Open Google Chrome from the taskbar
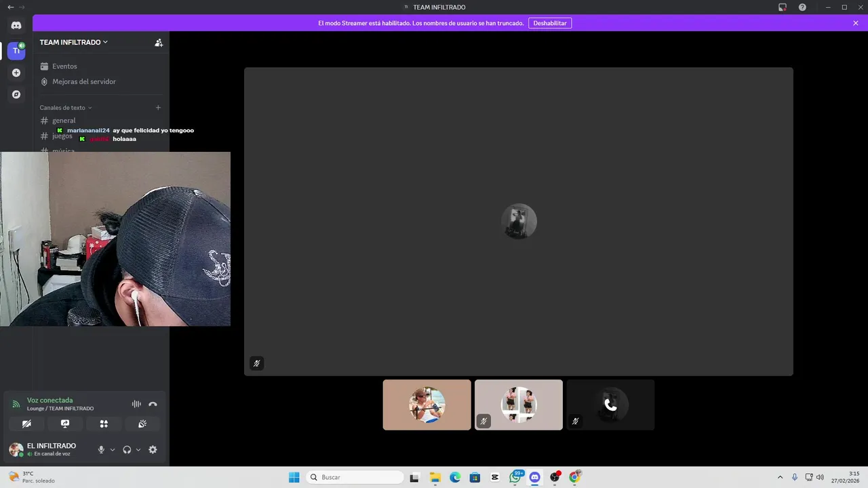This screenshot has width=868, height=488. tap(575, 477)
